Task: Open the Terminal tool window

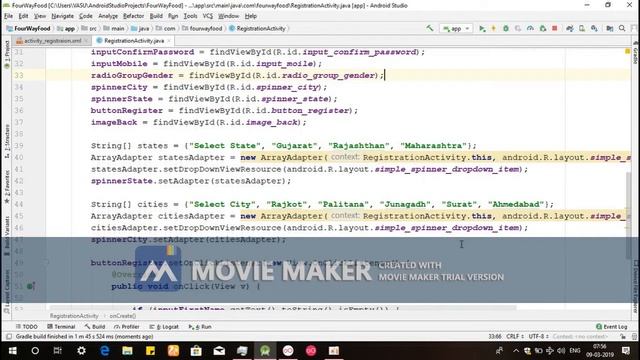Action: click(x=61, y=327)
